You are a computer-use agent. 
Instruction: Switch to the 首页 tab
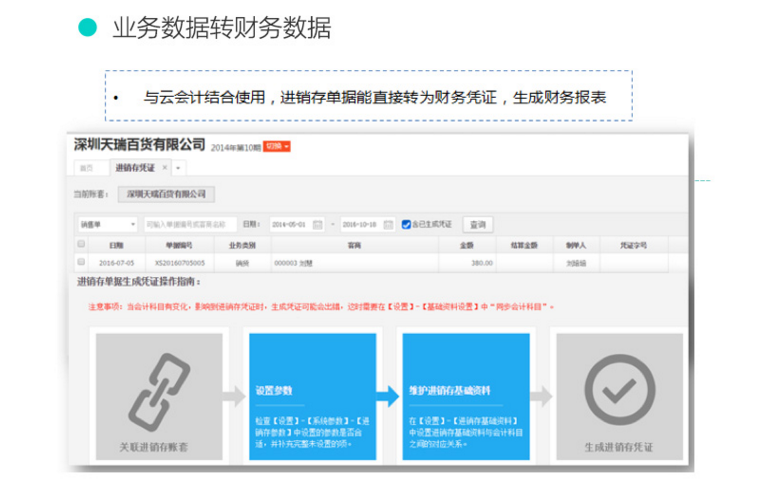click(x=87, y=168)
